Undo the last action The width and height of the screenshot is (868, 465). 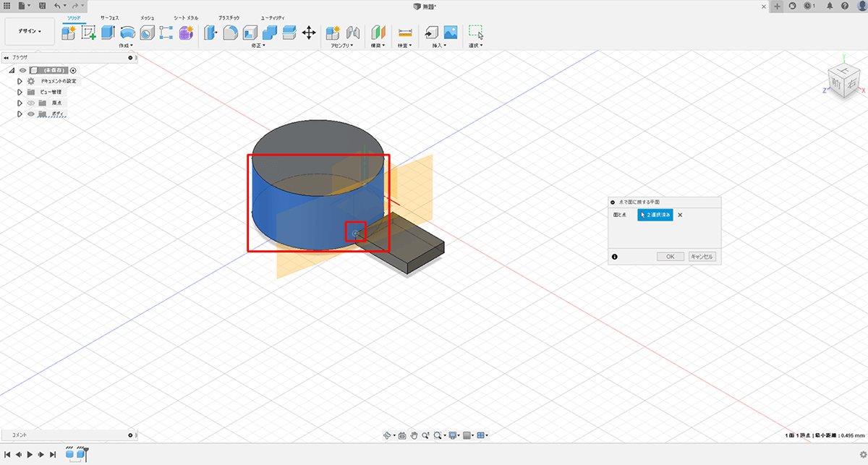click(58, 6)
